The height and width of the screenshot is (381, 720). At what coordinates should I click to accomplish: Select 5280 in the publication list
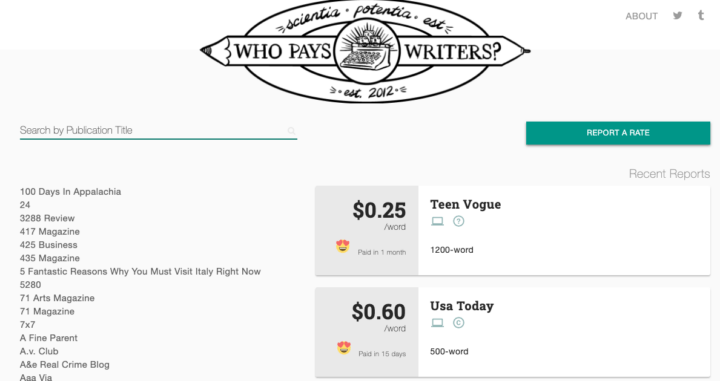30,285
